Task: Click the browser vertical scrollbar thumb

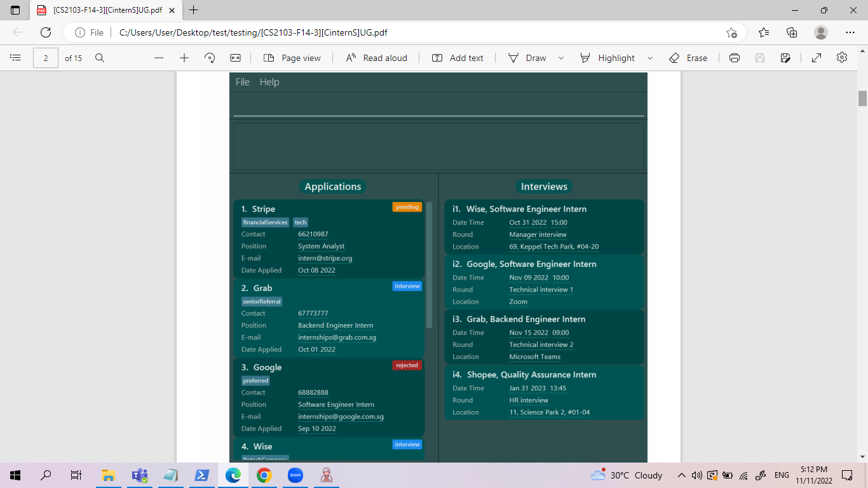Action: (x=862, y=98)
